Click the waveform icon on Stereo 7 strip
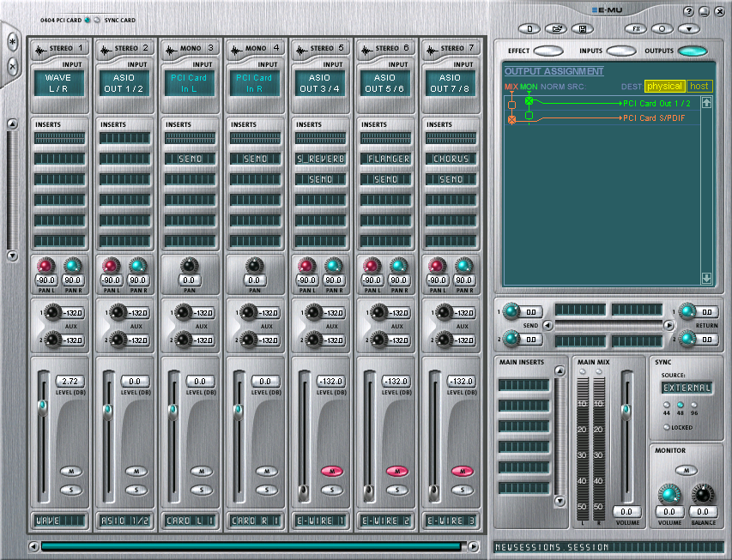Screen dimensions: 732x560 tap(433, 49)
